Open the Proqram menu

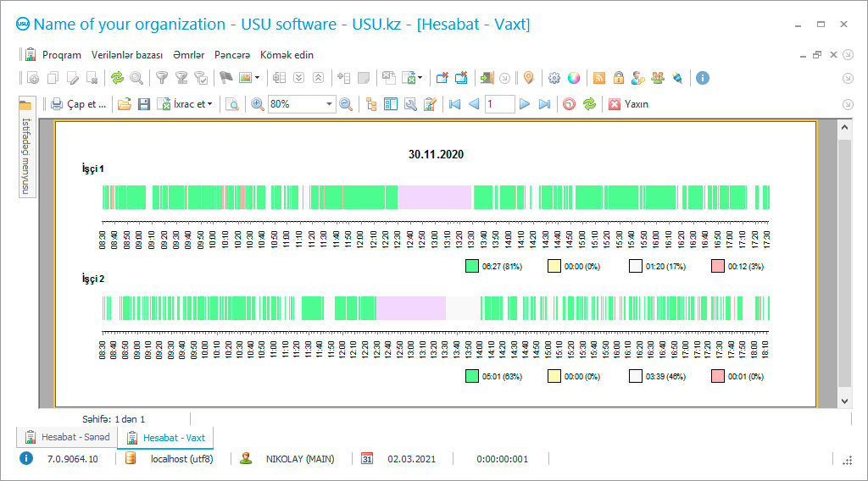tap(62, 55)
